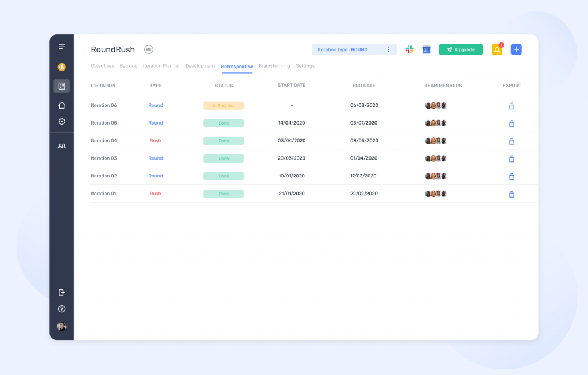Open three-dot menu in iteration type selector
Image resolution: width=588 pixels, height=375 pixels.
pyautogui.click(x=388, y=50)
